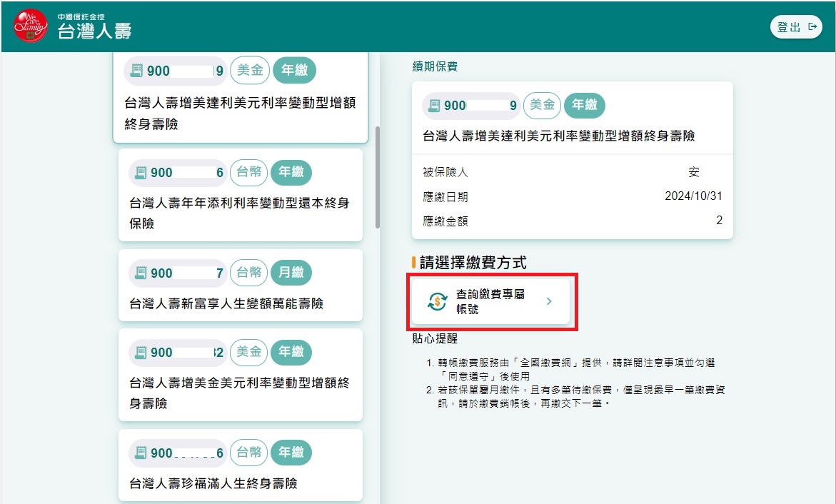Click the 美金 tag on 增美金美元 card
The width and height of the screenshot is (836, 504).
(249, 353)
